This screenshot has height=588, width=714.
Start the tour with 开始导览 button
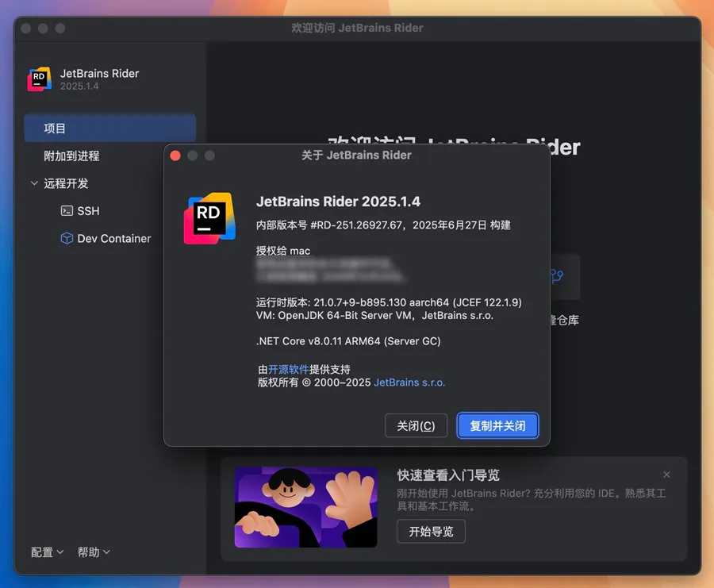[431, 532]
